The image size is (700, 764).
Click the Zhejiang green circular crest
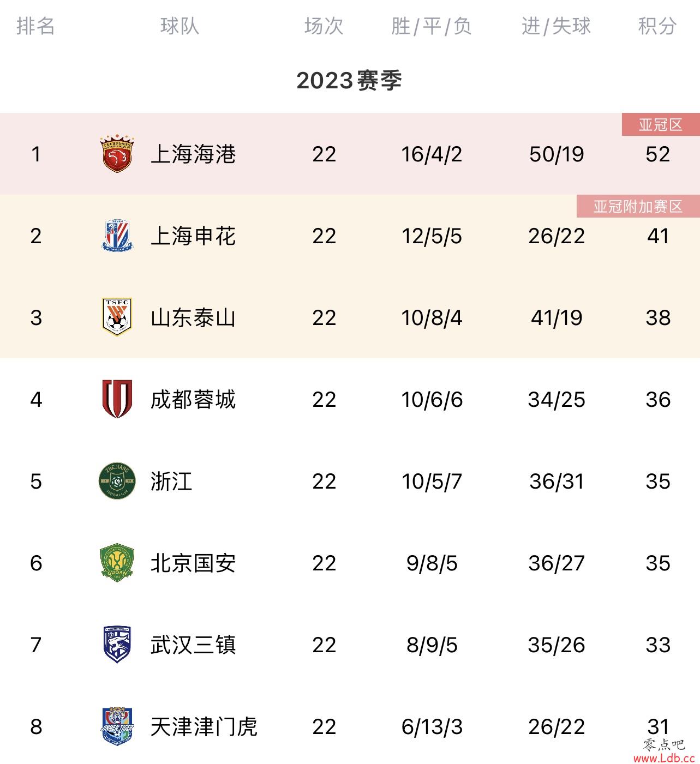point(117,481)
